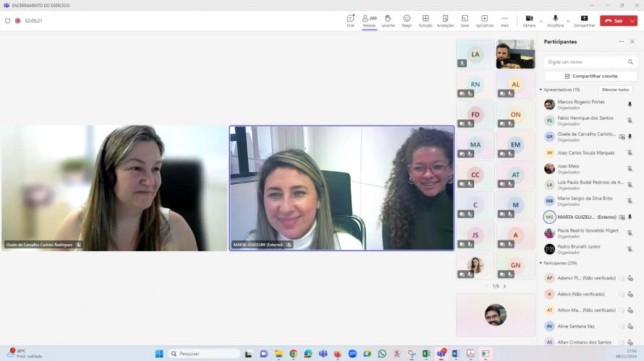Toggle the Câmera on or off
Image resolution: width=644 pixels, height=361 pixels.
click(529, 19)
